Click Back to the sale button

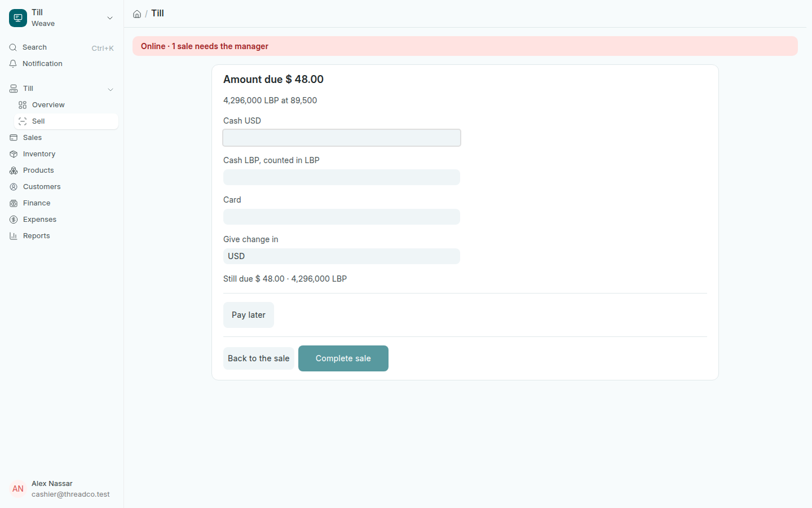click(259, 358)
